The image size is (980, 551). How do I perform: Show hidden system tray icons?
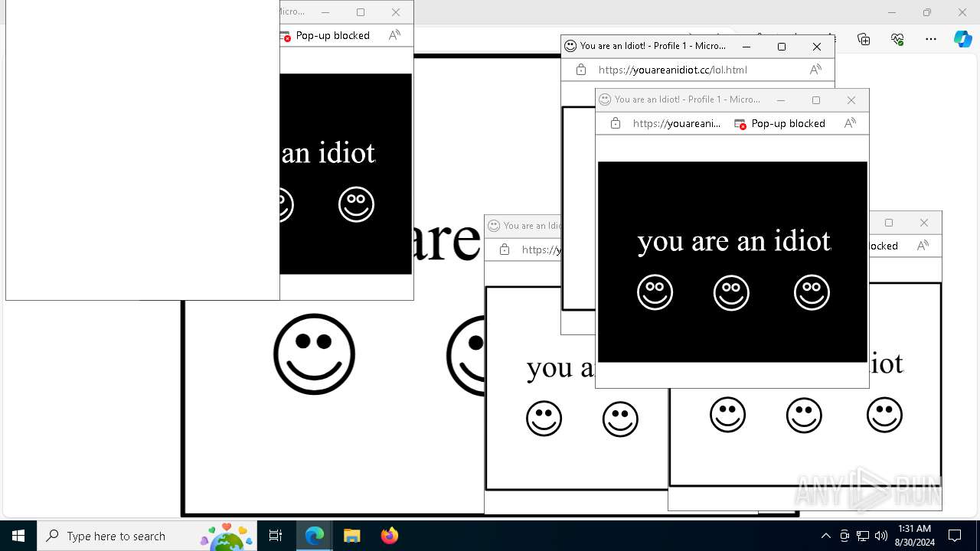point(825,536)
